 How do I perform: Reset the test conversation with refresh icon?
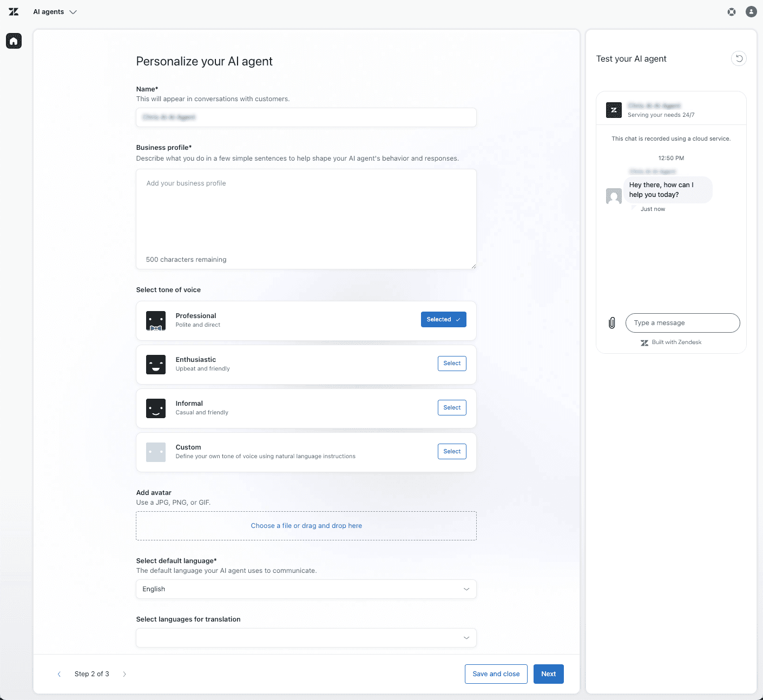pyautogui.click(x=739, y=58)
